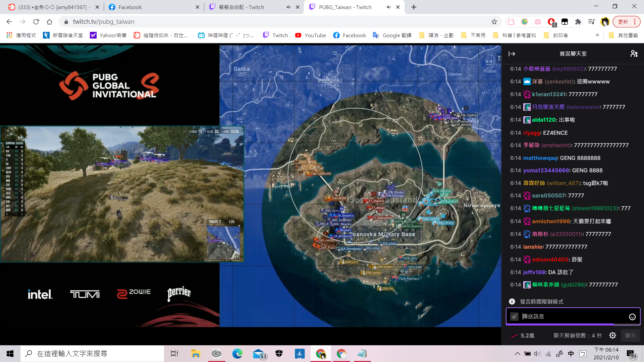Click the red adblock extension with badge 5

[x=551, y=22]
